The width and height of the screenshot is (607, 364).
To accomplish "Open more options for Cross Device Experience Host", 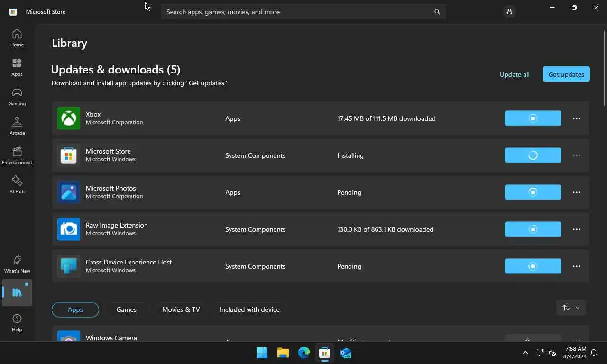I will click(577, 266).
